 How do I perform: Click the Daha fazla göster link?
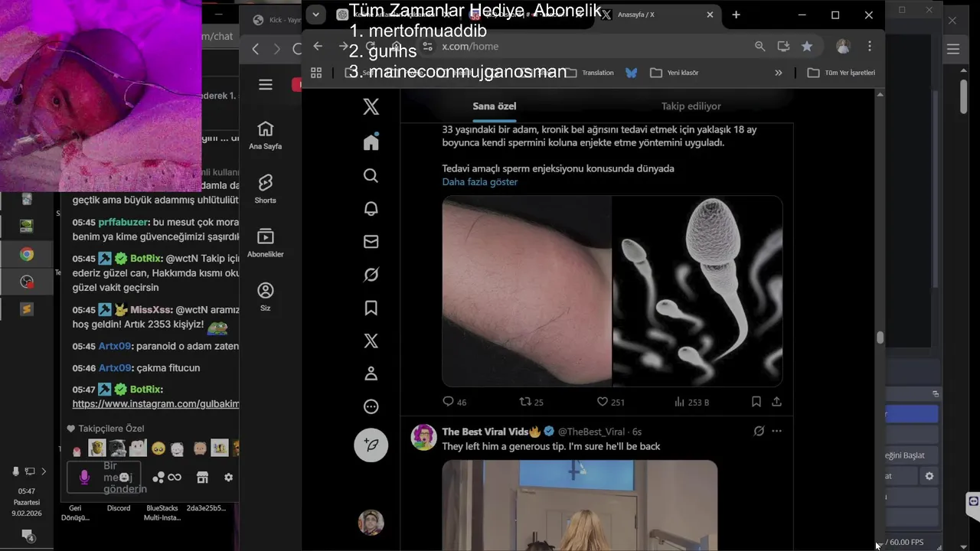coord(479,181)
